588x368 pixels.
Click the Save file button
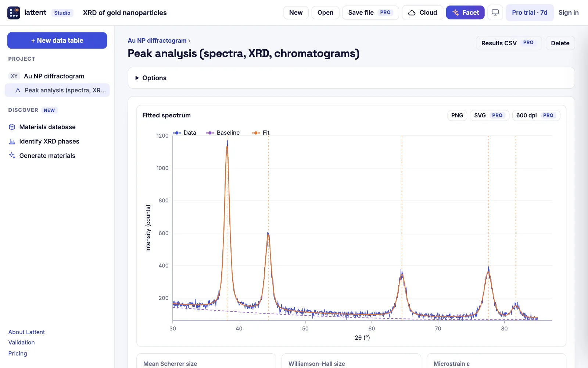point(370,13)
